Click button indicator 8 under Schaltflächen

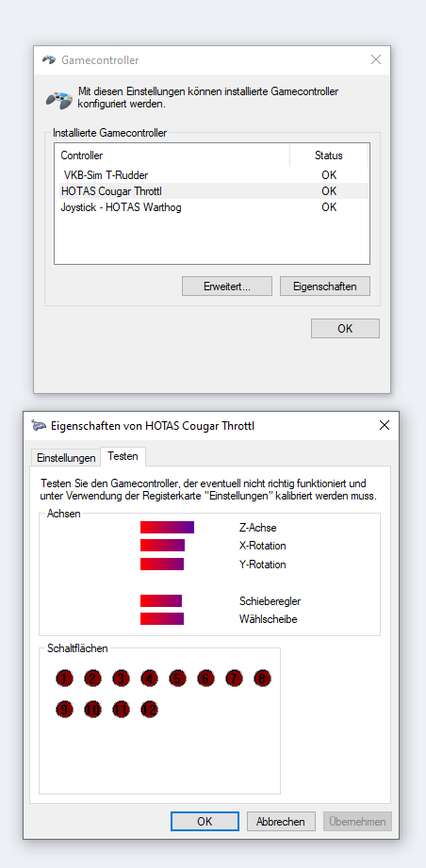coord(262,679)
